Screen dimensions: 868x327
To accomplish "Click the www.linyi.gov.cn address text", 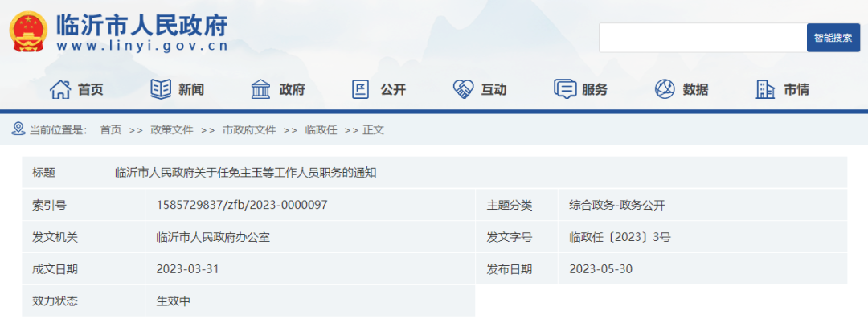I will pos(142,47).
